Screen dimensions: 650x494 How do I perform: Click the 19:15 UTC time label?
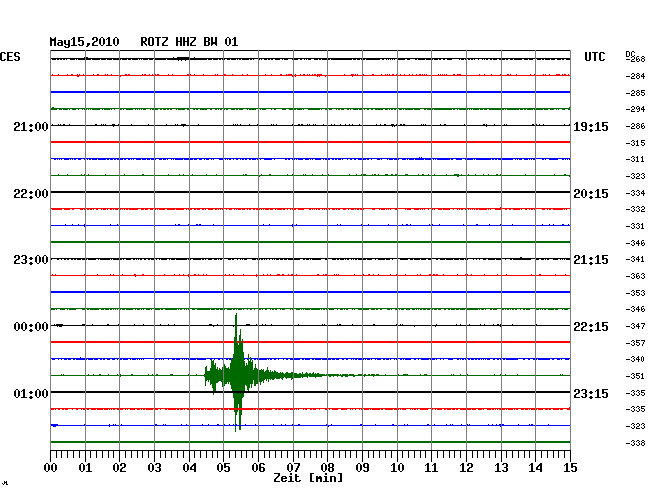(591, 126)
